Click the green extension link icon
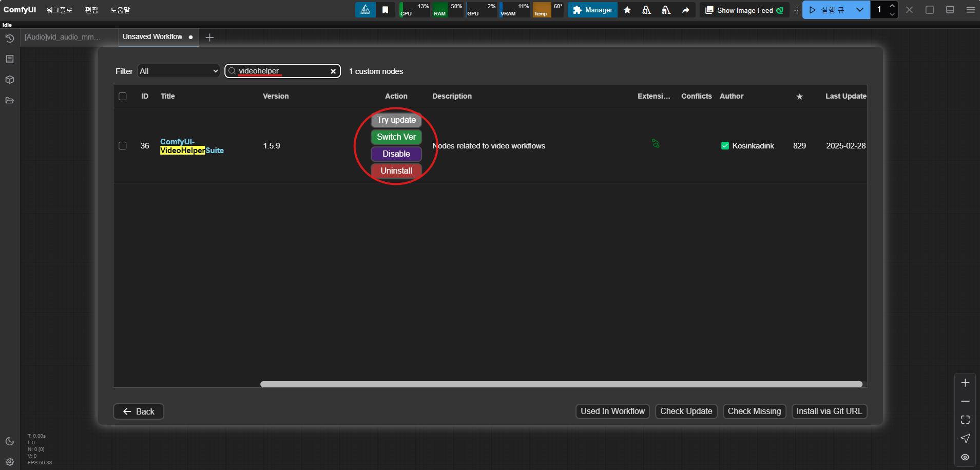Image resolution: width=980 pixels, height=470 pixels. point(656,143)
